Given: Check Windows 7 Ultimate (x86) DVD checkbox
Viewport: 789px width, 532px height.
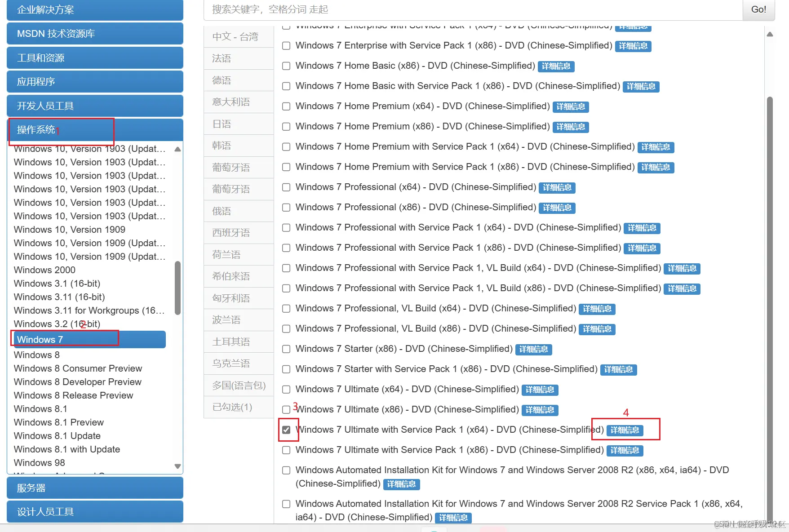Looking at the screenshot, I should point(286,410).
